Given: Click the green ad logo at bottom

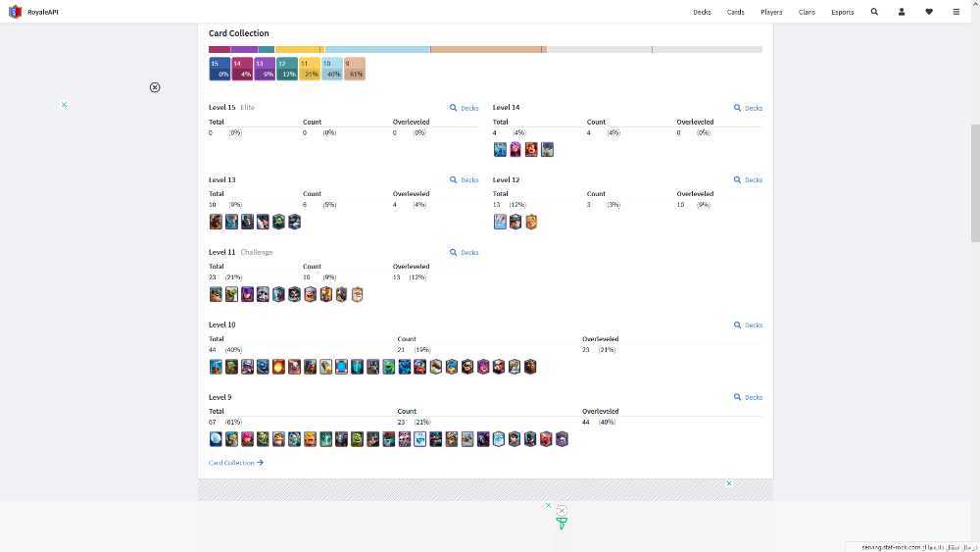Looking at the screenshot, I should point(562,524).
